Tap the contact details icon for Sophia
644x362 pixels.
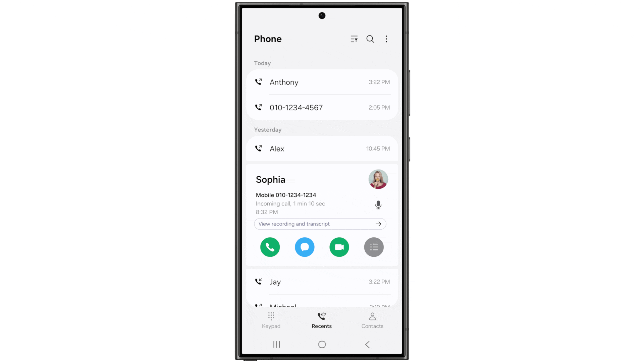374,247
